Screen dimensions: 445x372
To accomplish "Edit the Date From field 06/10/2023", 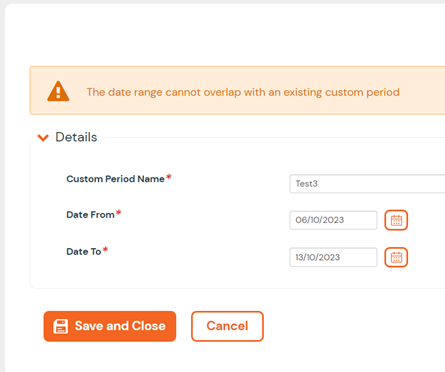I will click(x=333, y=220).
